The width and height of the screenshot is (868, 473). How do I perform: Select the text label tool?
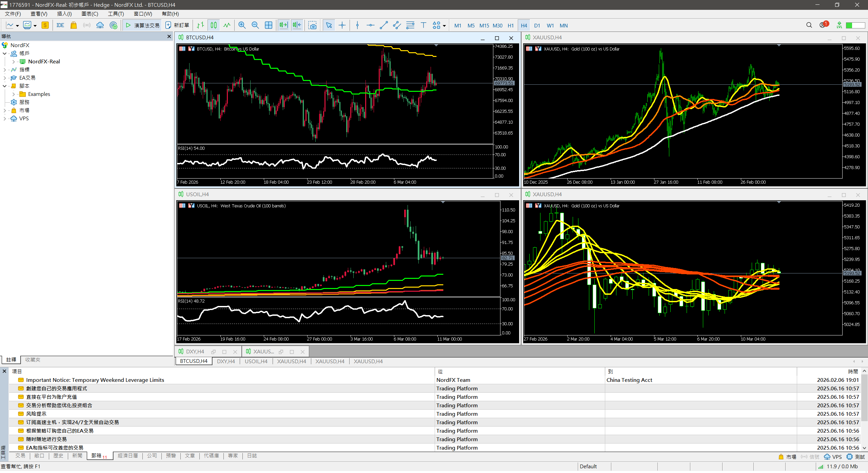coord(423,25)
